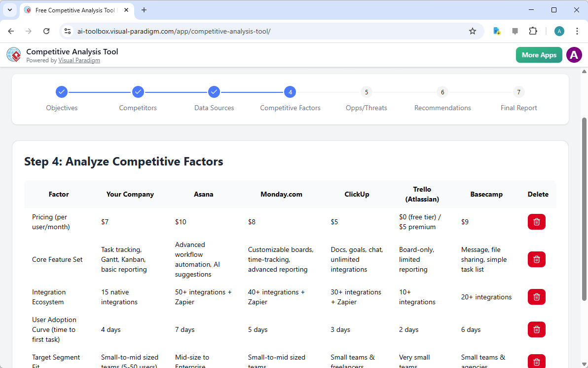Open site information settings in address bar
Screen dimensions: 588x368
click(67, 31)
